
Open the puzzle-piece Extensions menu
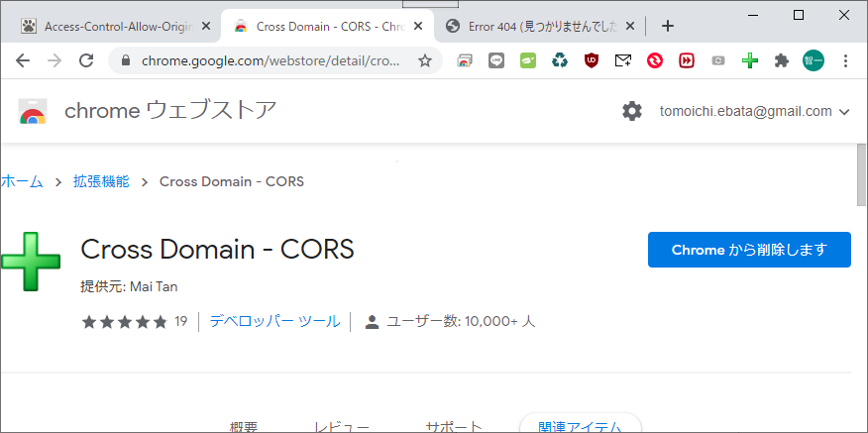tap(782, 60)
